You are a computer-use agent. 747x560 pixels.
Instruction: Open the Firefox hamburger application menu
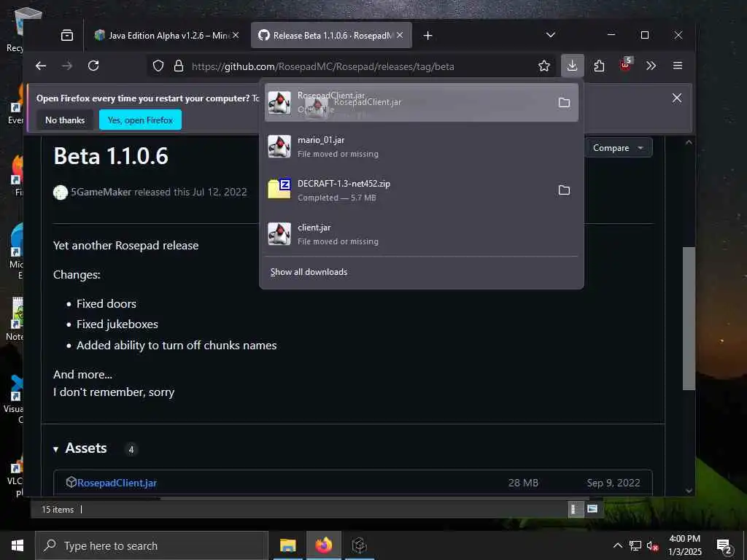click(678, 66)
